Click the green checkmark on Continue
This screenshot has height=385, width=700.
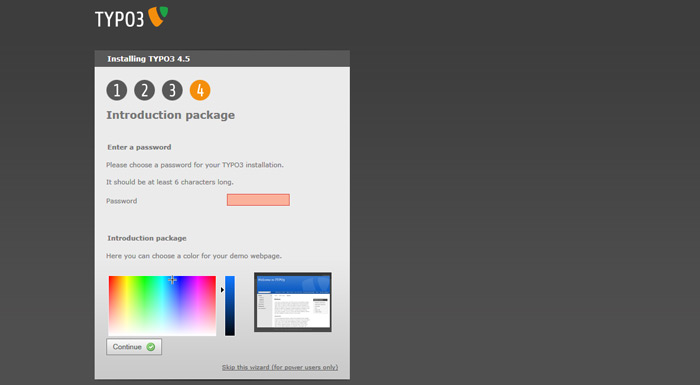pos(151,347)
